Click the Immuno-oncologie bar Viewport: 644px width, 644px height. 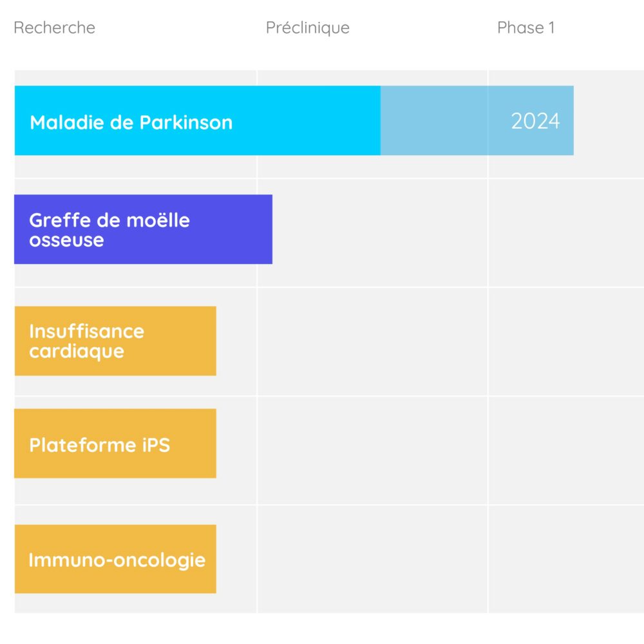(x=115, y=559)
